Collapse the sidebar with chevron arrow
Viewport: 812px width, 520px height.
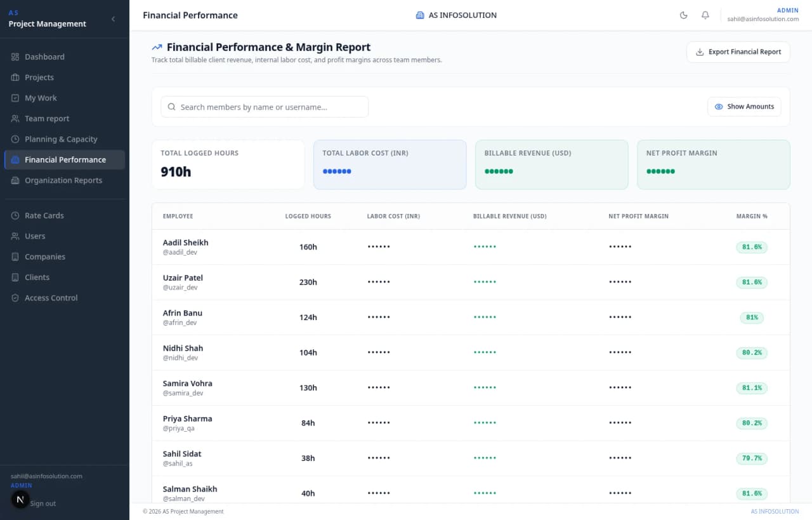point(114,19)
